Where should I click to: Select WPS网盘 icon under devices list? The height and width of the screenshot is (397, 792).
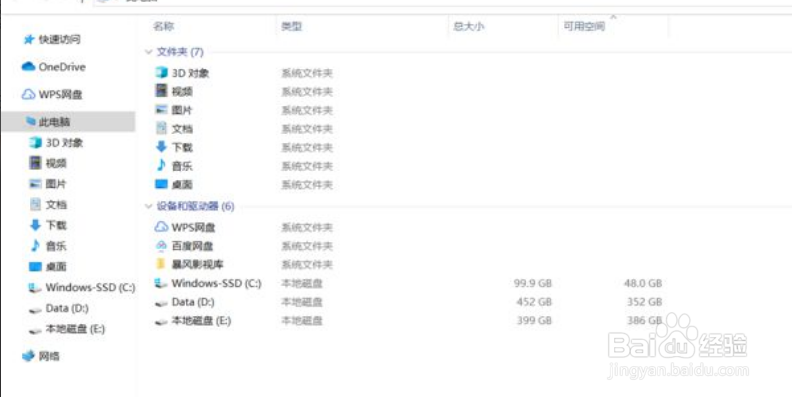[x=161, y=227]
